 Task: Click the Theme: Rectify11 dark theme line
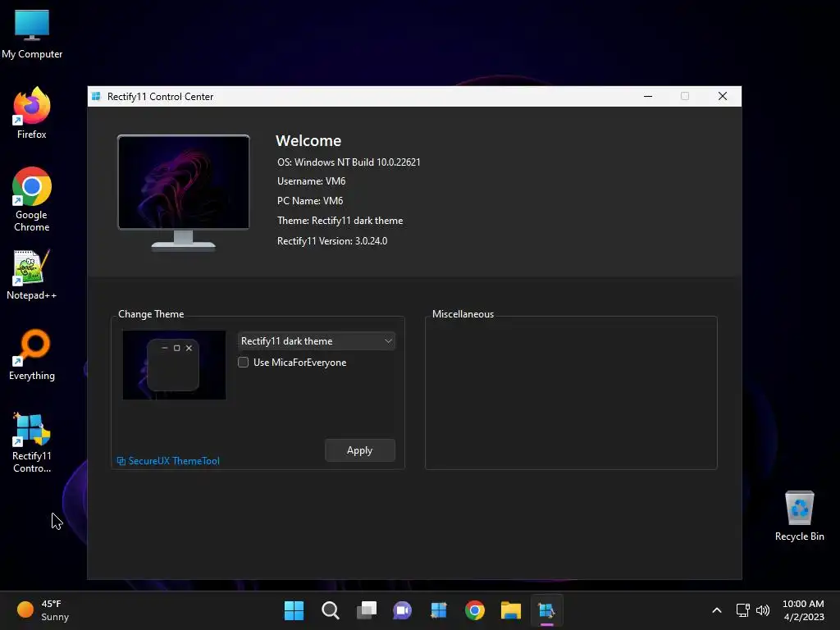(340, 221)
